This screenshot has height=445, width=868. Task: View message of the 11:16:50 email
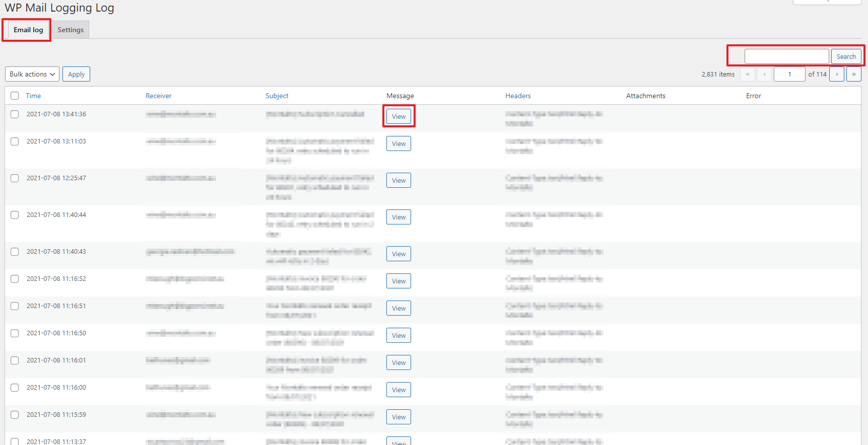tap(398, 335)
